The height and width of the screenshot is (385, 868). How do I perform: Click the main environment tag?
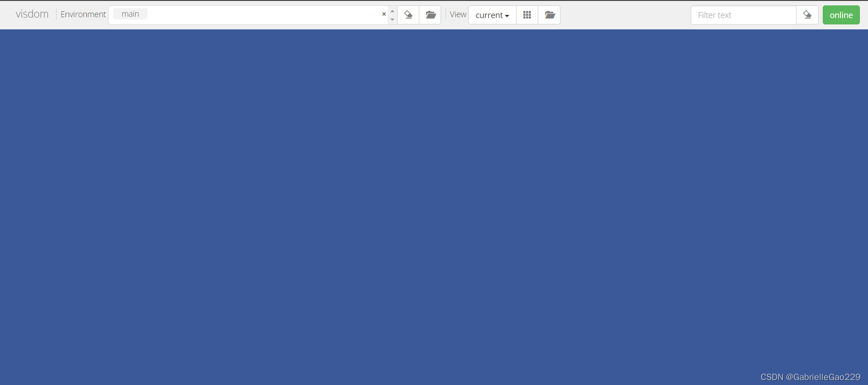coord(130,14)
